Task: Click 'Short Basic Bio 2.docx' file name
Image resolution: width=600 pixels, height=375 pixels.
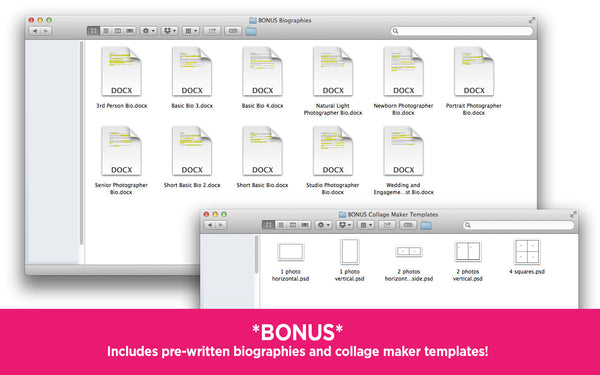Action: [x=192, y=185]
